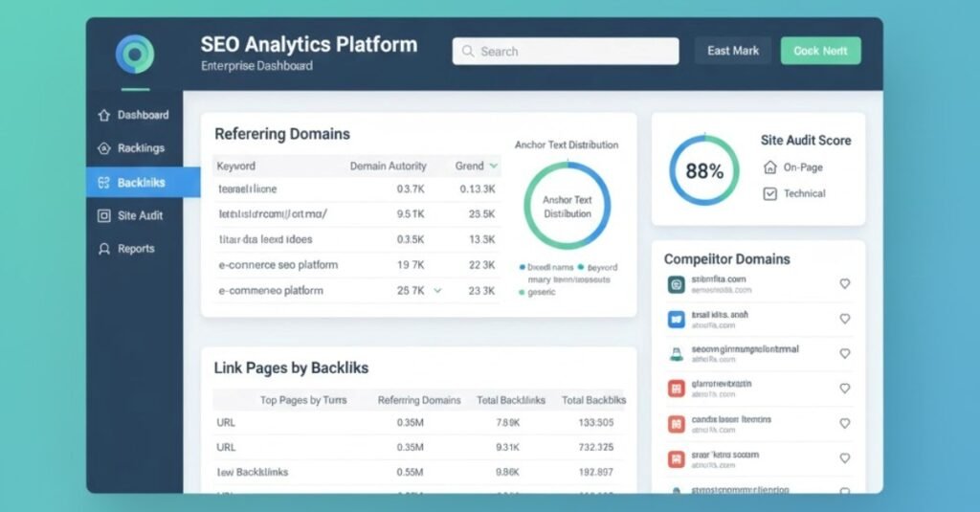Click the circular app logo icon
The image size is (980, 512).
[134, 55]
